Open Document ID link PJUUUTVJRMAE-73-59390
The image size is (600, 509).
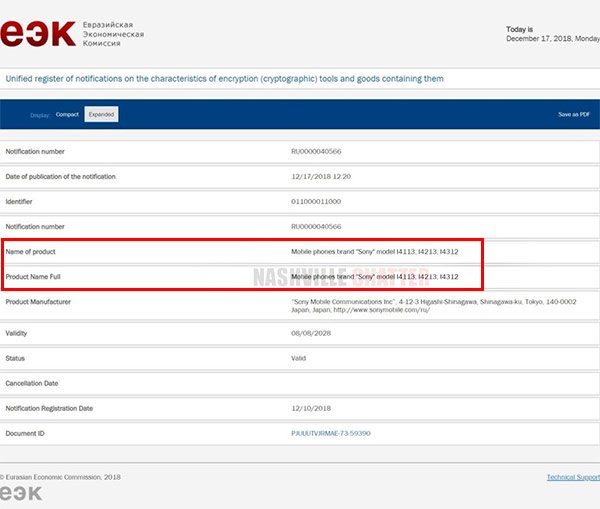pyautogui.click(x=331, y=433)
